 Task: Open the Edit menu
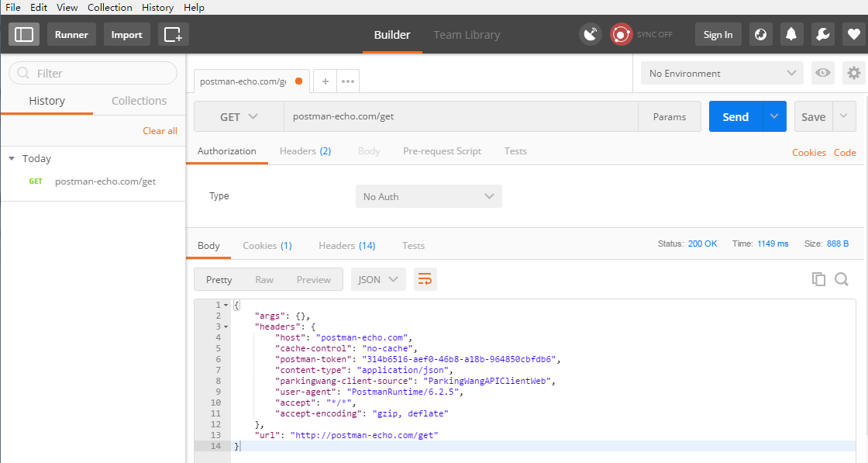pyautogui.click(x=39, y=7)
